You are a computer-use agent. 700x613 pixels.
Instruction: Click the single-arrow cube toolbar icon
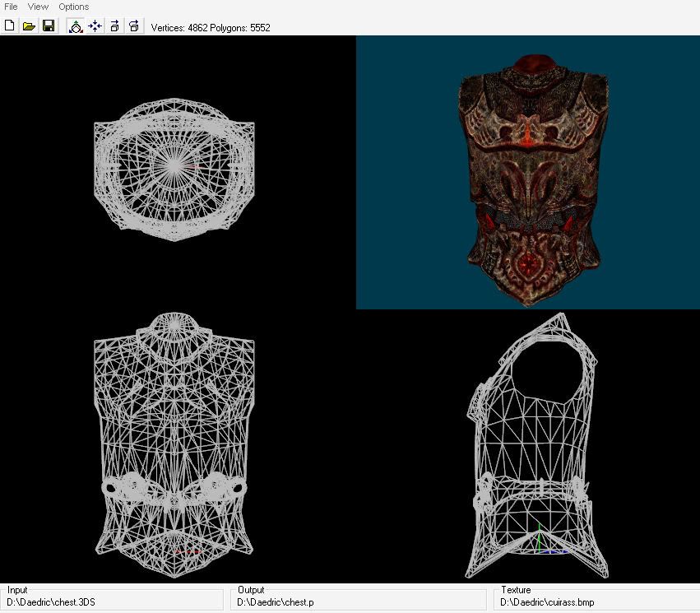[x=115, y=26]
